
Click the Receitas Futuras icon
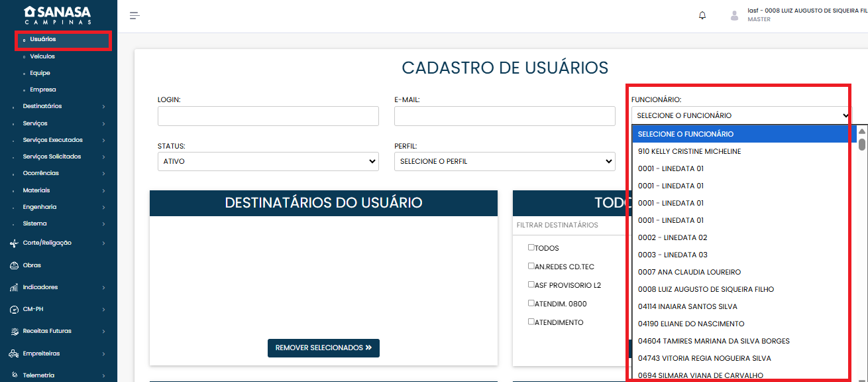14,332
